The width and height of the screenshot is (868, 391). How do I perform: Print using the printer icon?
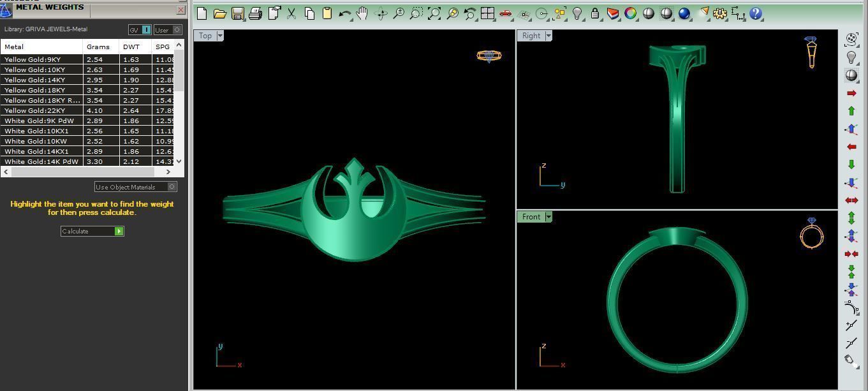(256, 13)
